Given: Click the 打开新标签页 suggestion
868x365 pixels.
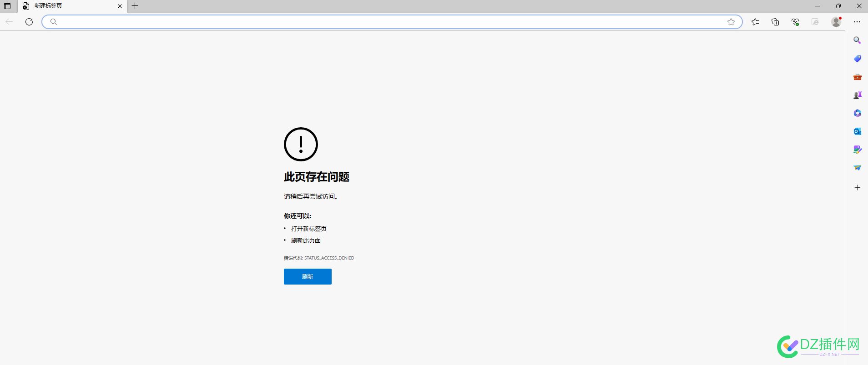Looking at the screenshot, I should pyautogui.click(x=309, y=229).
